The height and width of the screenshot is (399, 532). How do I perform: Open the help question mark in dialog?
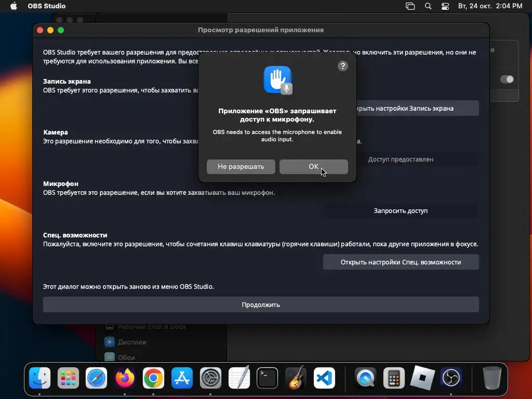(x=343, y=66)
